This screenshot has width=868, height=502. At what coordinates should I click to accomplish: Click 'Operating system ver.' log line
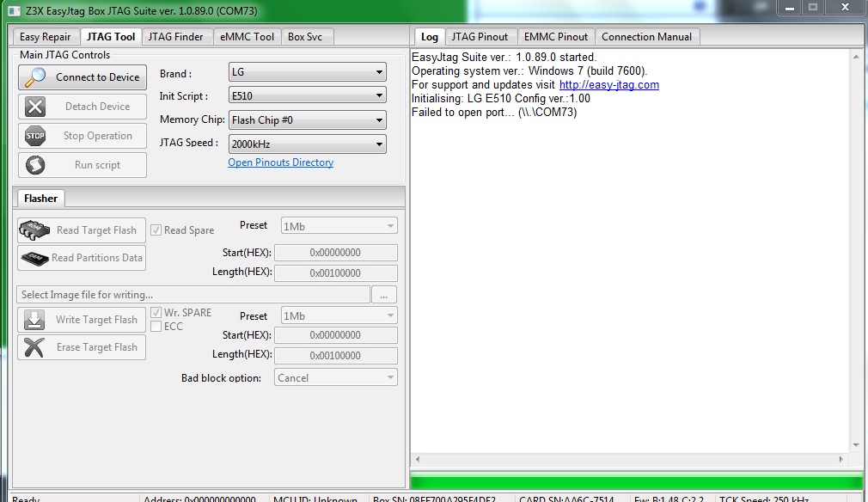tap(529, 70)
